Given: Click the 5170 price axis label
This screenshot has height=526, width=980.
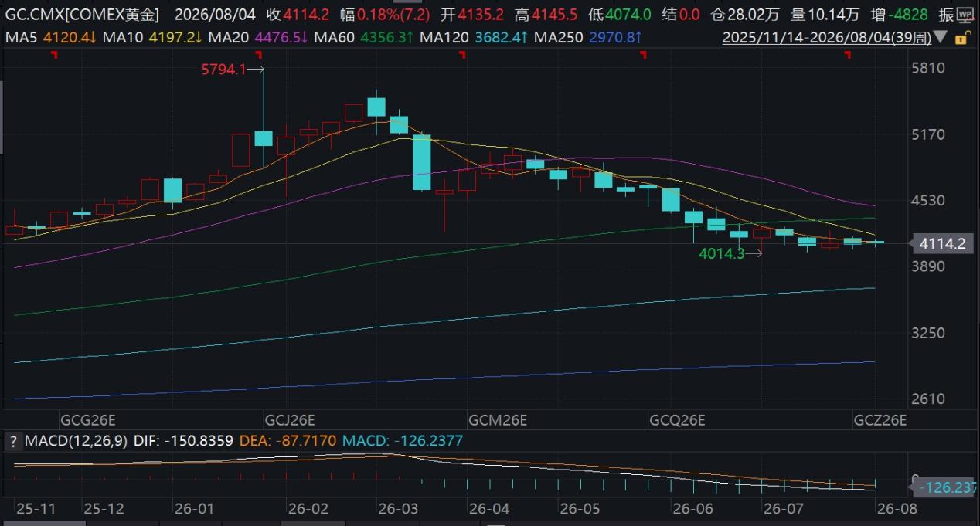Looking at the screenshot, I should coord(930,134).
